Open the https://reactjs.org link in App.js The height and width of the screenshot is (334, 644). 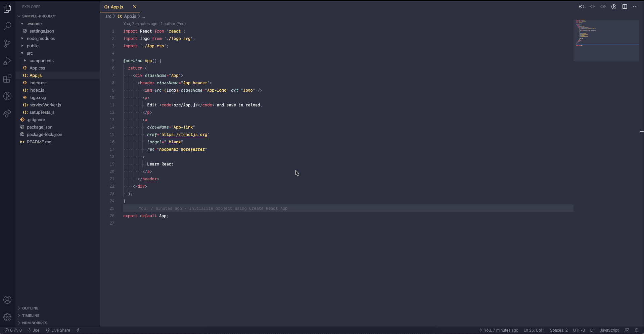point(185,135)
